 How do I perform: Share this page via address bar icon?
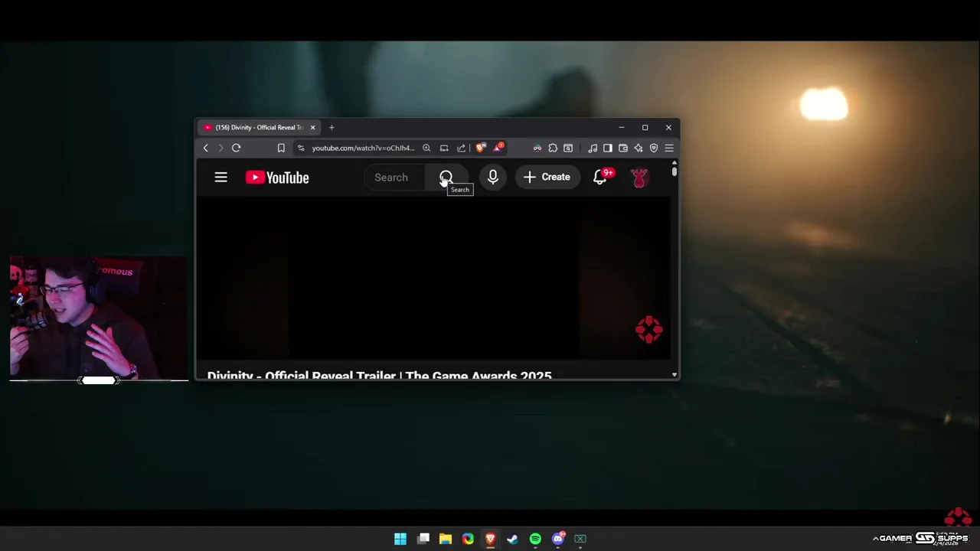461,148
